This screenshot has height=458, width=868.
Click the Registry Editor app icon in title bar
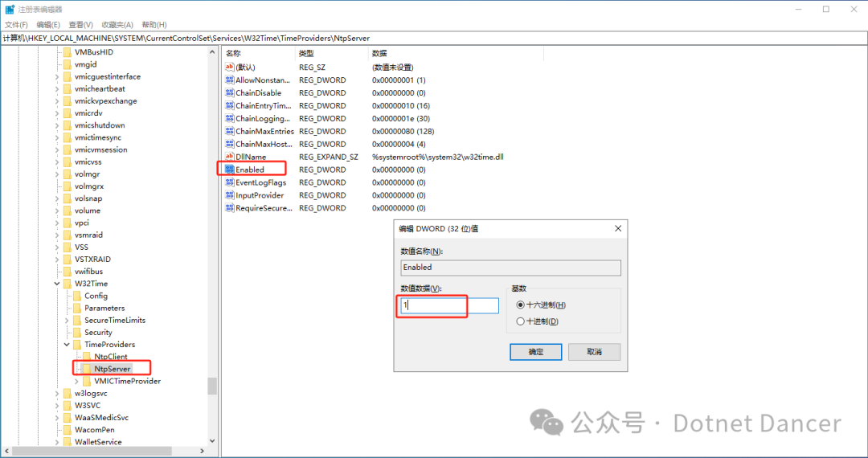[10, 10]
